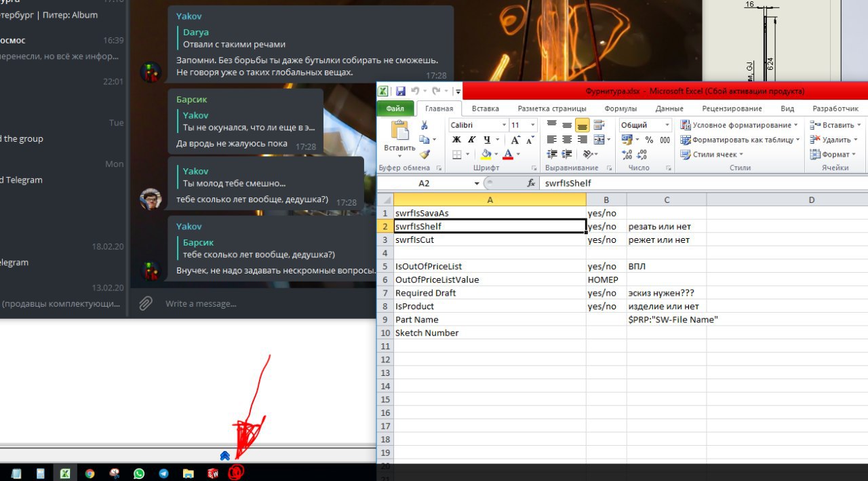Screen dimensions: 868x481
Task: Switch to Вставка ribbon tab
Action: point(486,109)
